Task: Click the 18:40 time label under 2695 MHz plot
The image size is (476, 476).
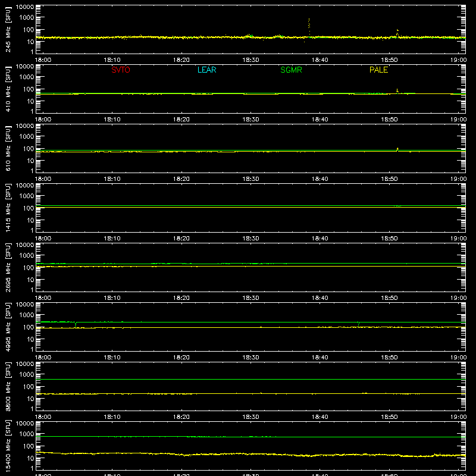Action: (320, 298)
